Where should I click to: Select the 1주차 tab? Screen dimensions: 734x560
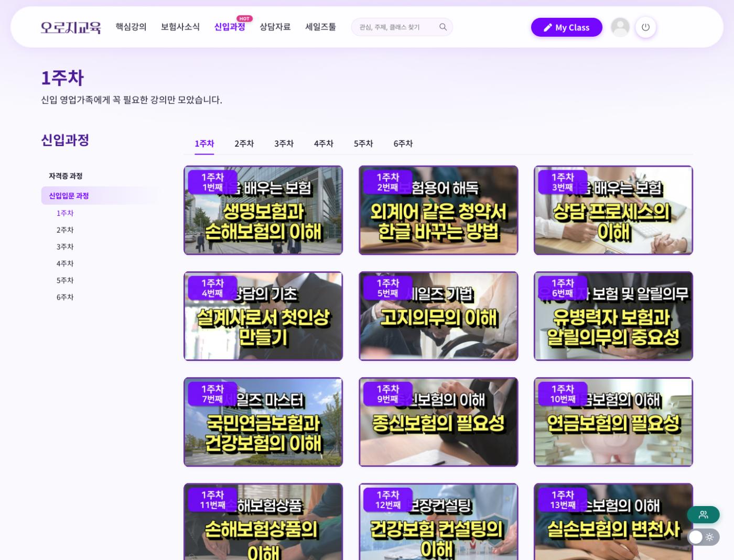point(204,144)
